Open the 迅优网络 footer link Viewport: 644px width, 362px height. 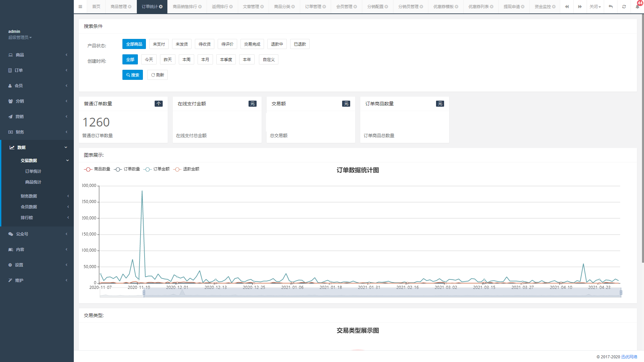629,357
